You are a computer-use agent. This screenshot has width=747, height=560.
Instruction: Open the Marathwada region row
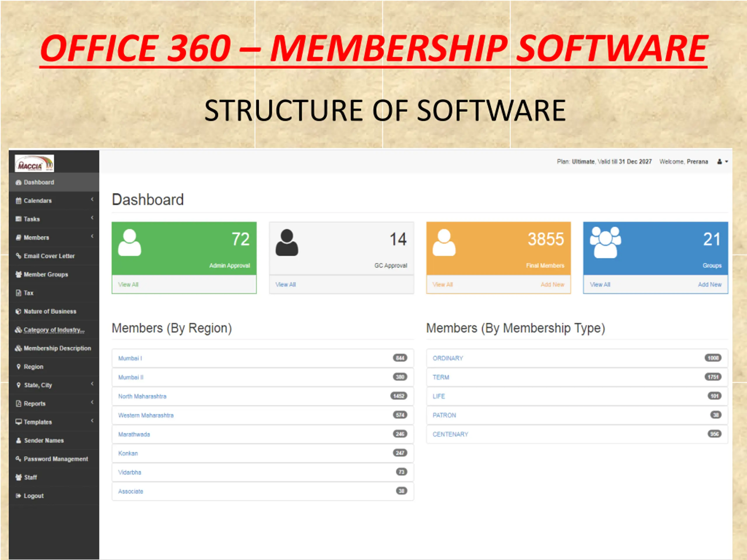(263, 434)
